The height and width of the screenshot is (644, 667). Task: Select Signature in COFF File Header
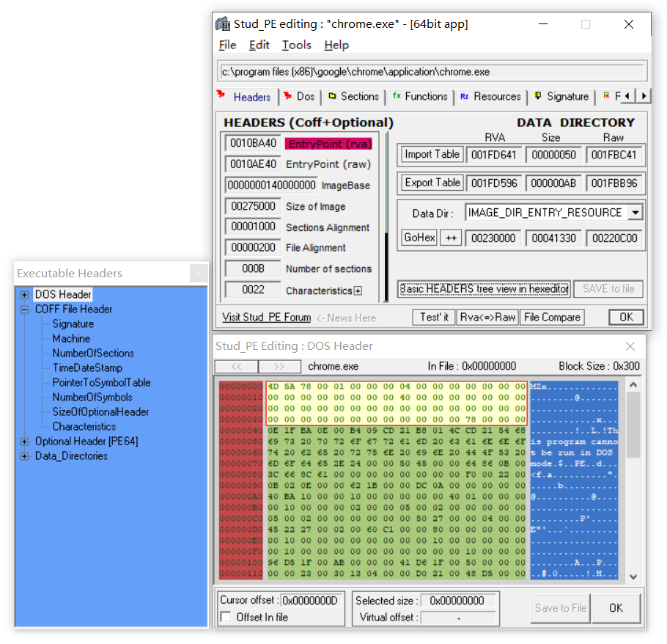coord(73,324)
